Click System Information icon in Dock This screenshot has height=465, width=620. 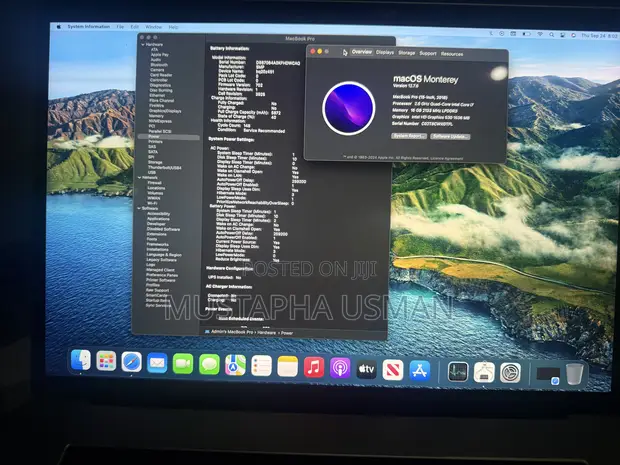click(x=484, y=372)
